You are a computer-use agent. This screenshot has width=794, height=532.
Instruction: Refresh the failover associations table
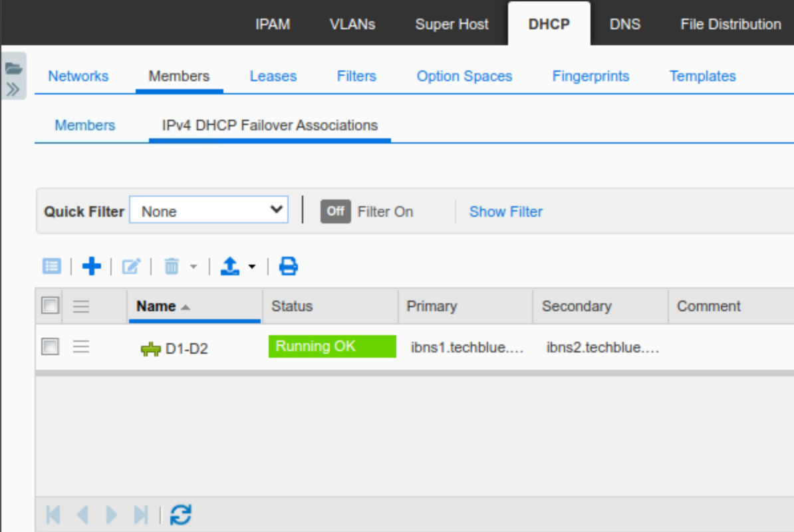point(180,515)
